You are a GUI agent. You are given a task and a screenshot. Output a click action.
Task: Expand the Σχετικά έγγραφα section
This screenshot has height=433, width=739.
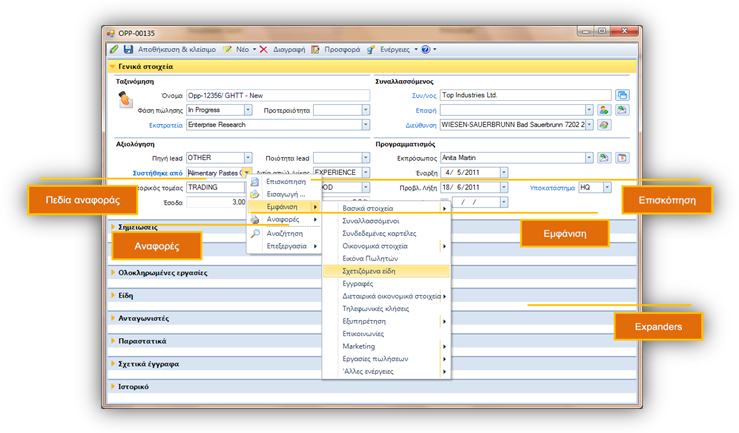(x=113, y=364)
